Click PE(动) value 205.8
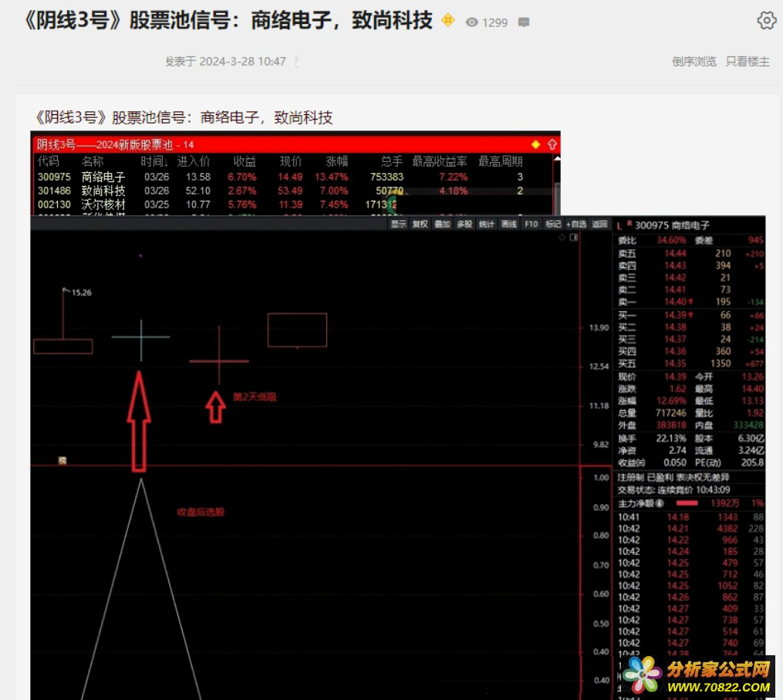Image resolution: width=783 pixels, height=700 pixels. coord(753,462)
